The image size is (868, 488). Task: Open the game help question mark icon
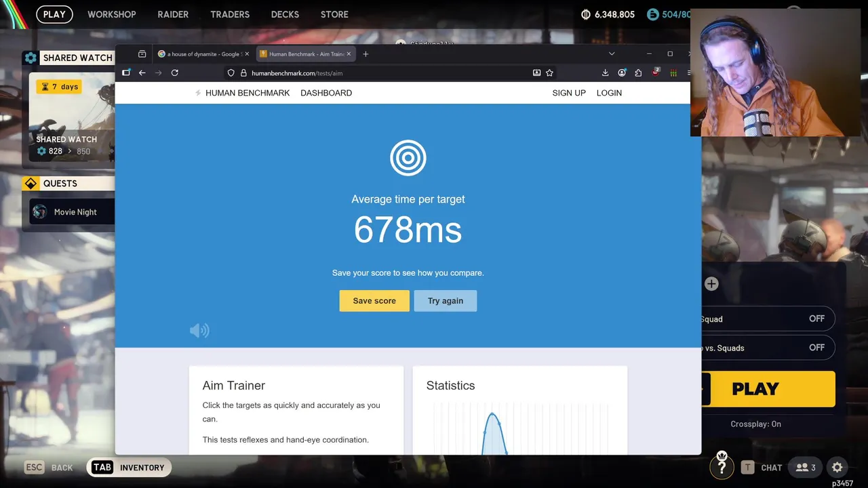[x=722, y=467]
